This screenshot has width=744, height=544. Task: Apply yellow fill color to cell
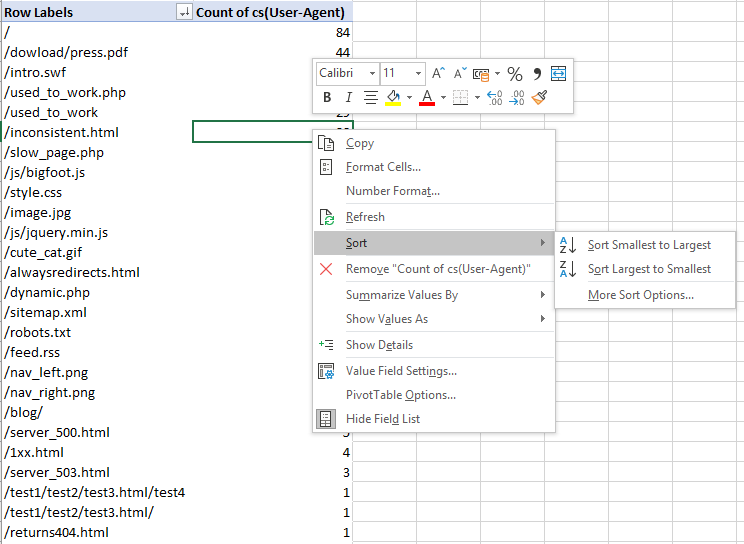pos(394,98)
